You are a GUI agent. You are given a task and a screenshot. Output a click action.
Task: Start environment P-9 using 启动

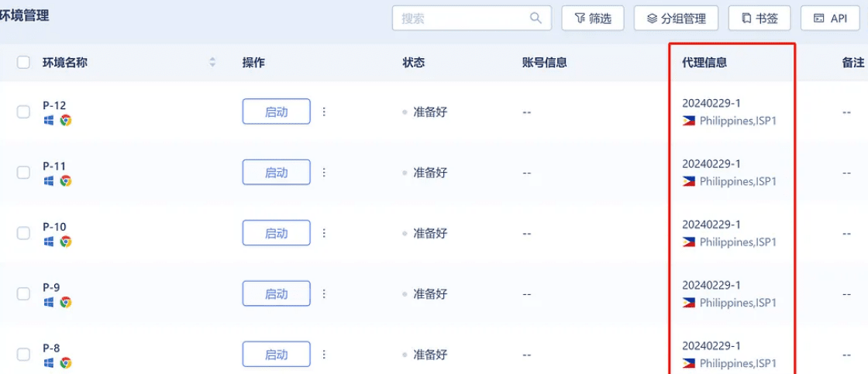276,293
